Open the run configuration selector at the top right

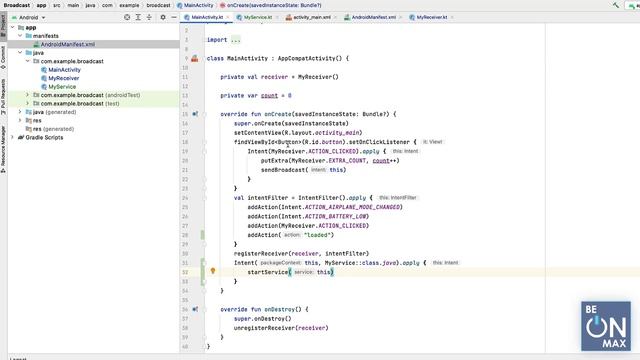tap(634, 5)
